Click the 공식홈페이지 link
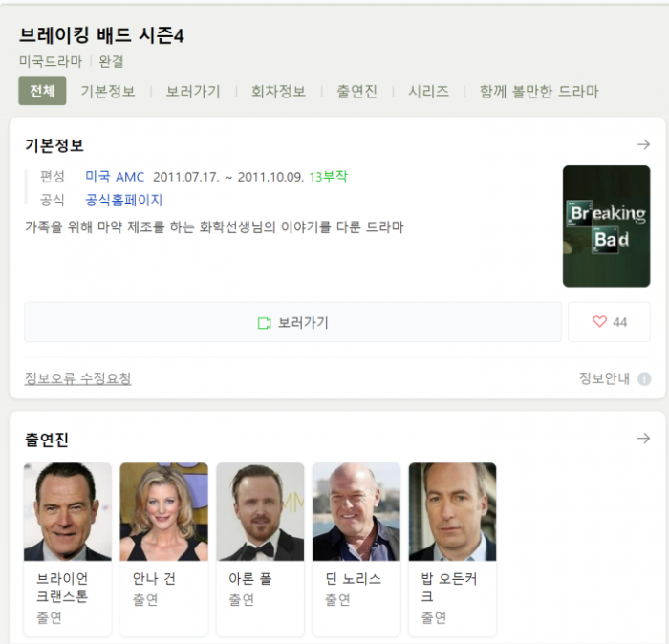 click(x=124, y=200)
